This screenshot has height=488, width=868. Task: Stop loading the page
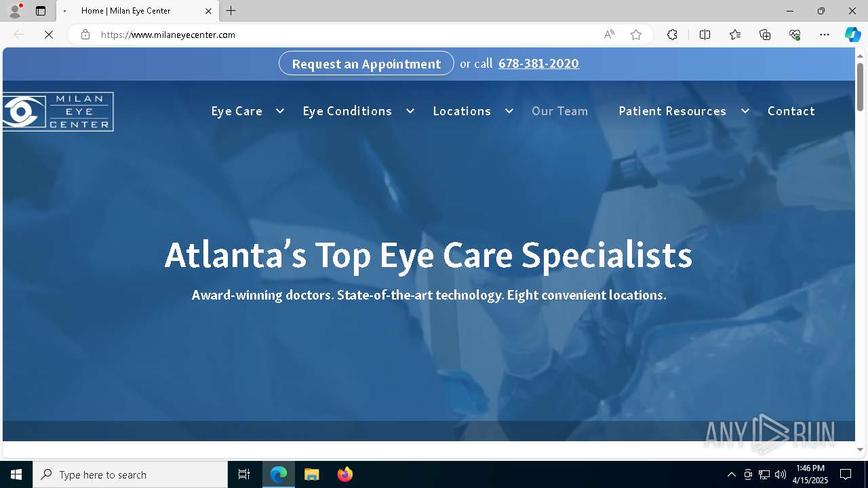coord(49,35)
